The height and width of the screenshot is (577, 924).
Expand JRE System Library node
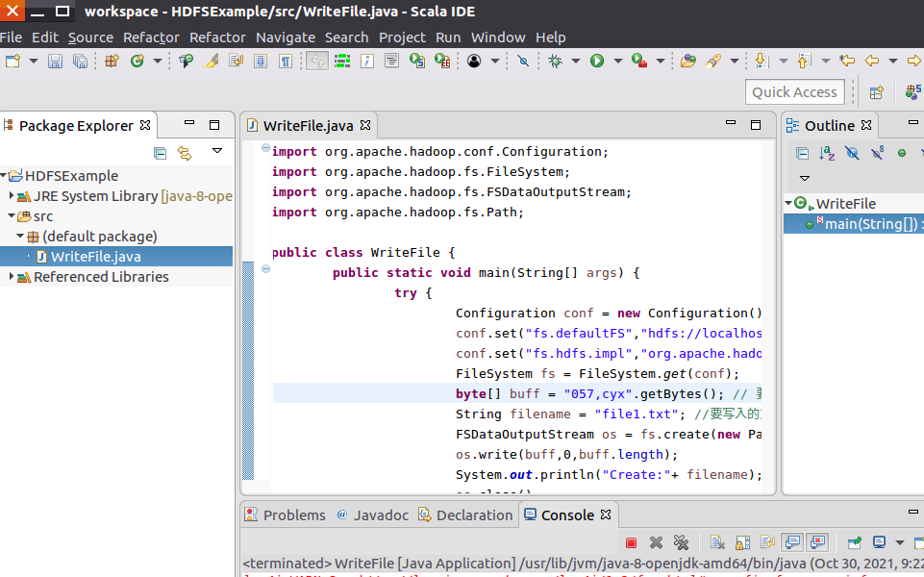12,195
